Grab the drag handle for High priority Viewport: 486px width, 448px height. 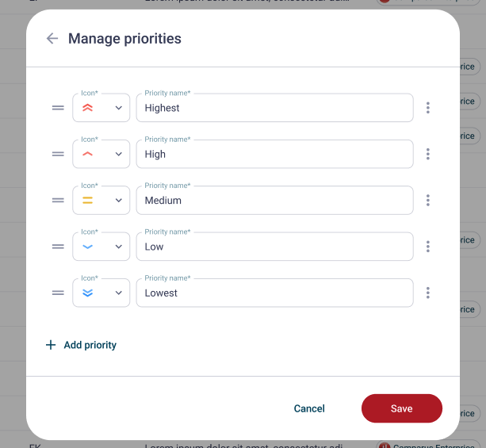pyautogui.click(x=58, y=154)
